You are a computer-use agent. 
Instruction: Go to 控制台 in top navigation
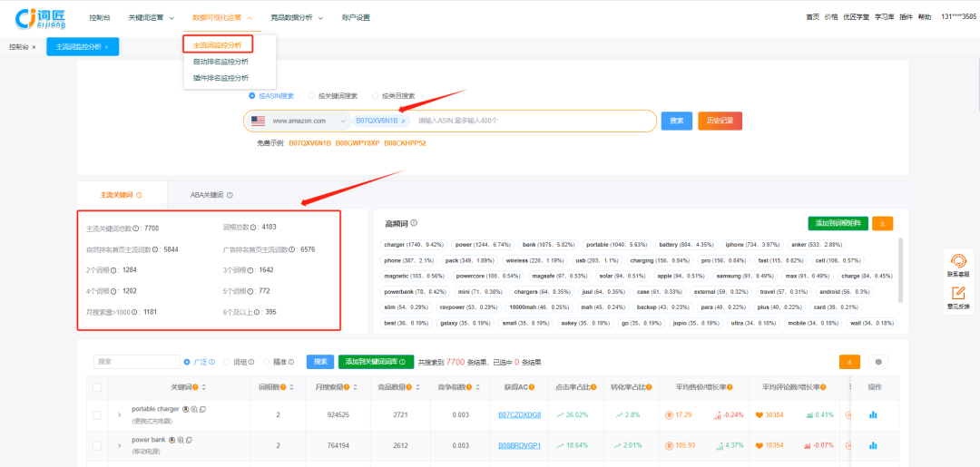(x=99, y=17)
